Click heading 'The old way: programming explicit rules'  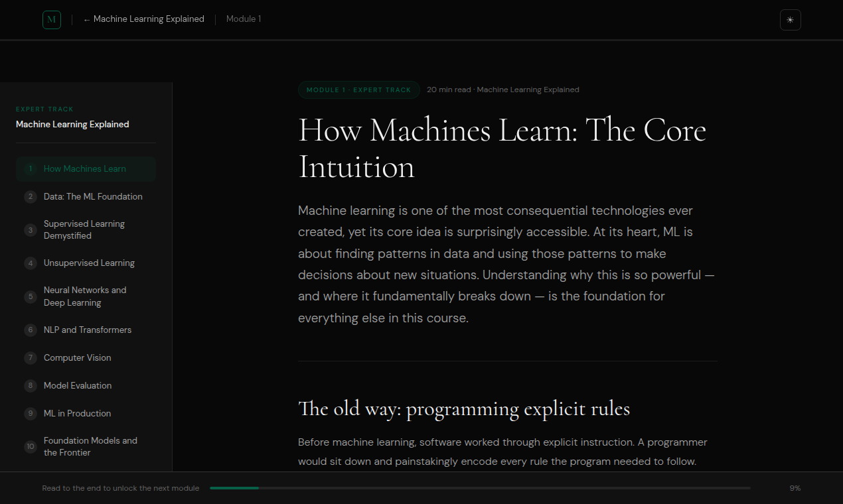pos(464,409)
